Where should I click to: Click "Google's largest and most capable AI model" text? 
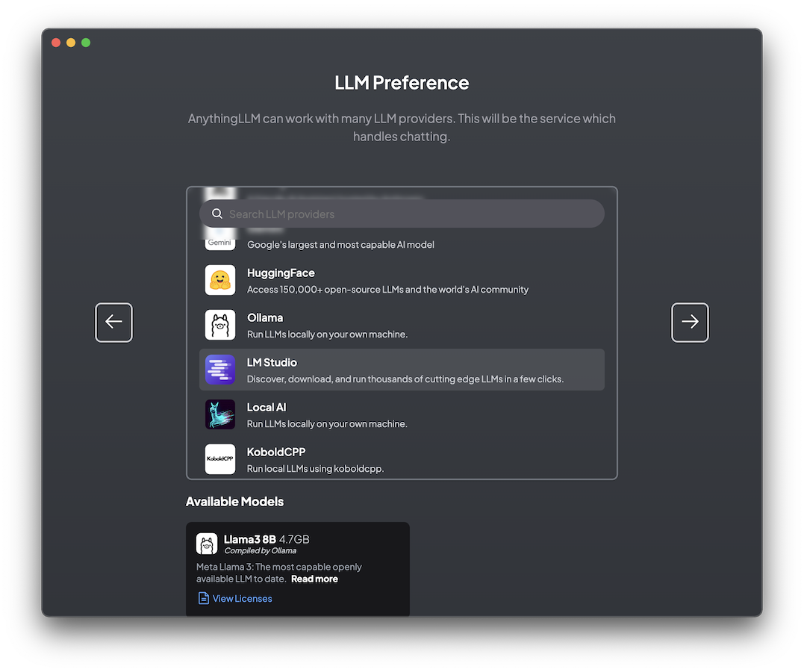340,245
